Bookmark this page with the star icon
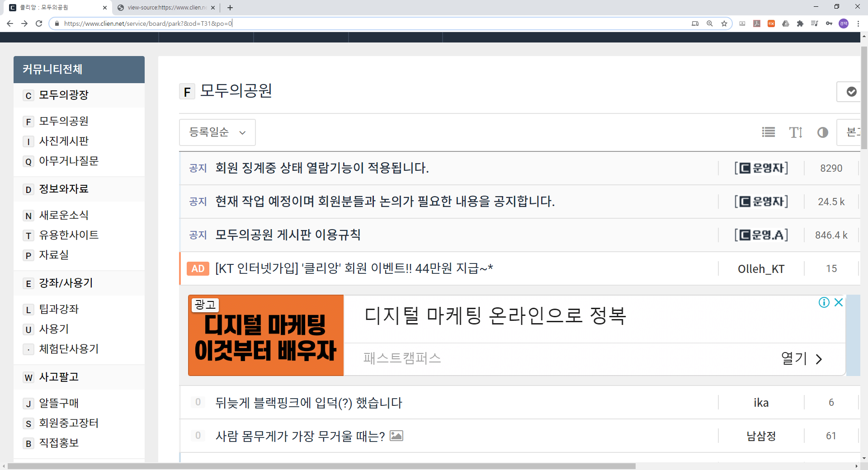 [724, 23]
